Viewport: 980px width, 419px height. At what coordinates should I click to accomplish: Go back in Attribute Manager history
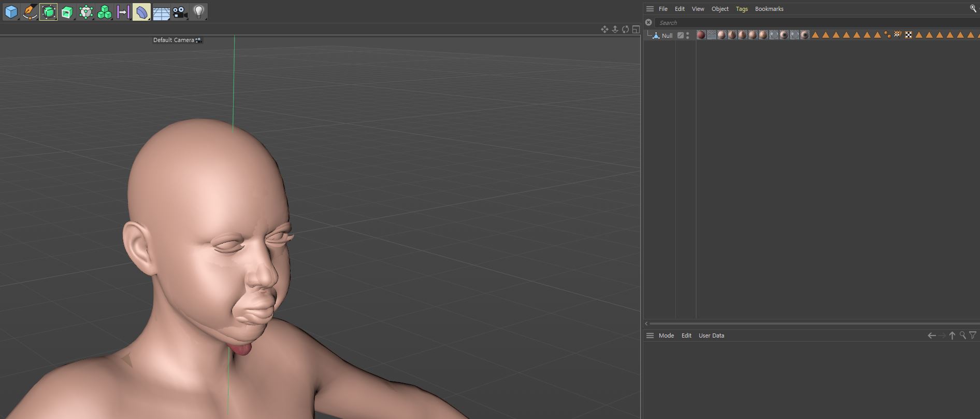tap(931, 336)
